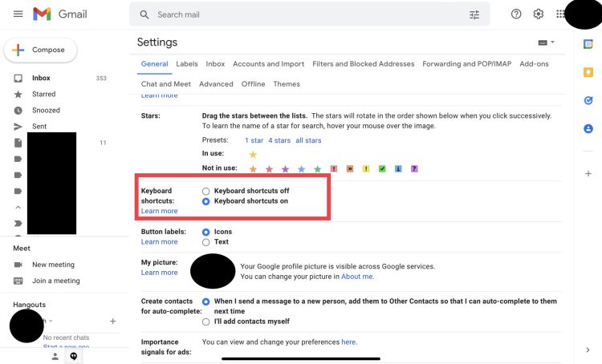This screenshot has height=364, width=602.
Task: Open the Accounts and Import tab
Action: (x=268, y=64)
